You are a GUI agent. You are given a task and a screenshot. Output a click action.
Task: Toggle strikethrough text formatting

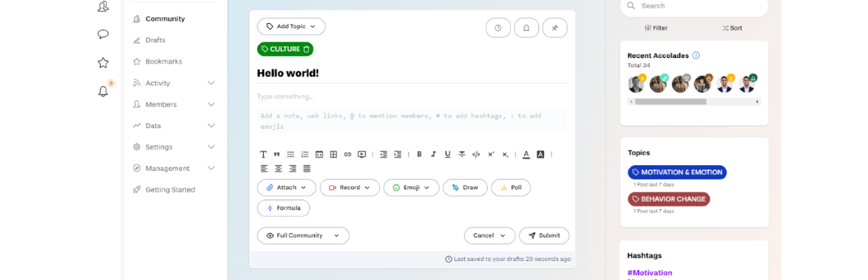[x=462, y=154]
